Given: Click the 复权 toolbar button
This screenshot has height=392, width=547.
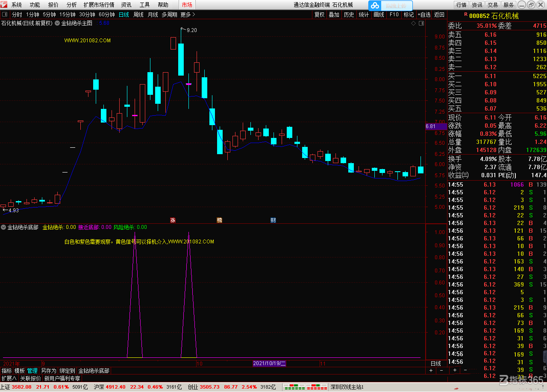Looking at the screenshot, I should point(319,14).
